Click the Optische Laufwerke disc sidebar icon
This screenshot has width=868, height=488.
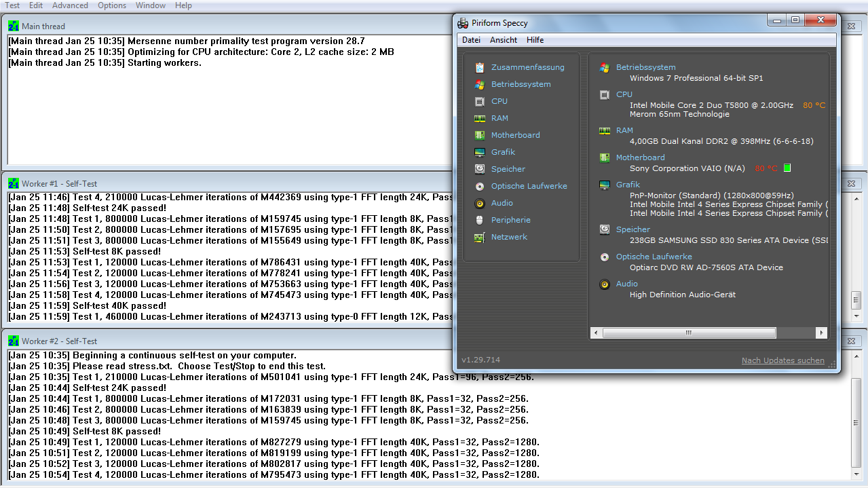click(480, 186)
